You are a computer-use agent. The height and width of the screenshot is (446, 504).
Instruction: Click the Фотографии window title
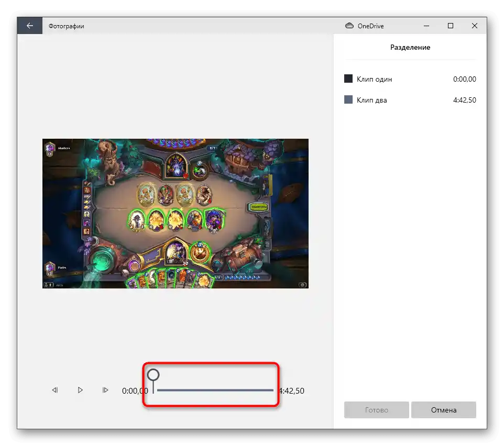tap(67, 26)
